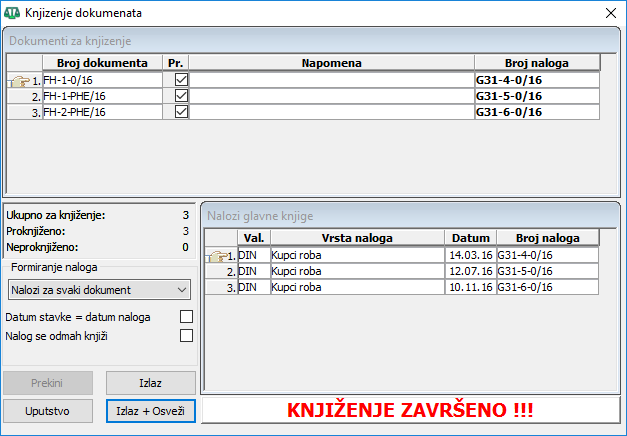Click the app icon in the title bar
The width and height of the screenshot is (627, 436).
coord(12,13)
